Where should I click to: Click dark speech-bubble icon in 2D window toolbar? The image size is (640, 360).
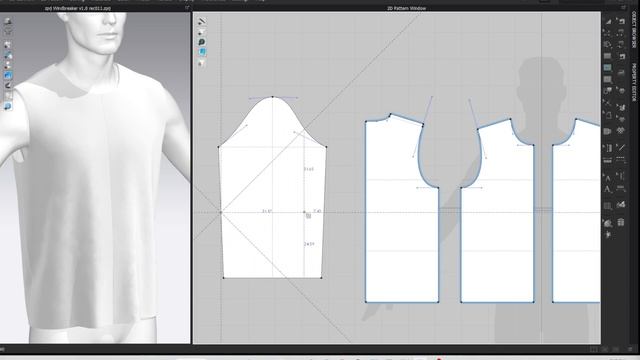click(202, 42)
